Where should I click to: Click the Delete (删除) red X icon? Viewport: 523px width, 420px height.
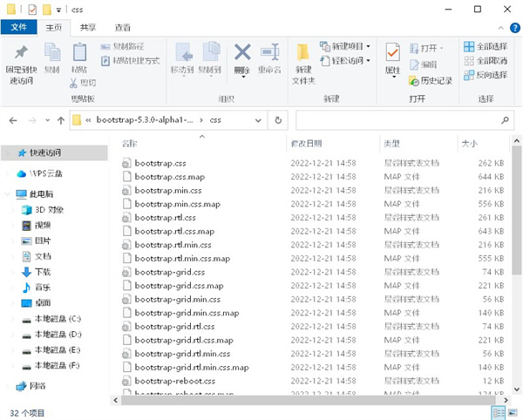tap(242, 54)
